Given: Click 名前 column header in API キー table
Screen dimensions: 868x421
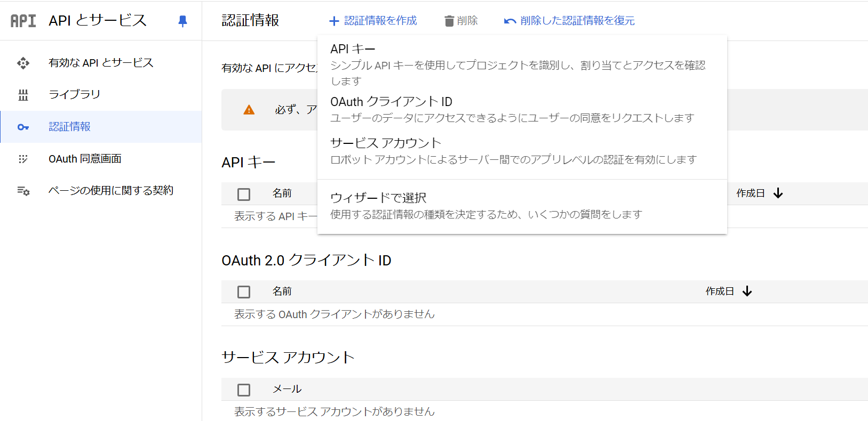Looking at the screenshot, I should tap(282, 193).
